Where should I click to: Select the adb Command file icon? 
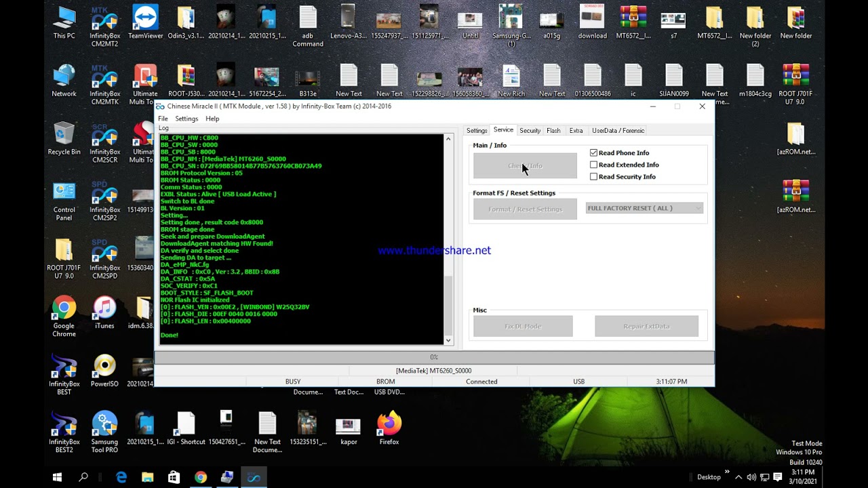coord(308,26)
